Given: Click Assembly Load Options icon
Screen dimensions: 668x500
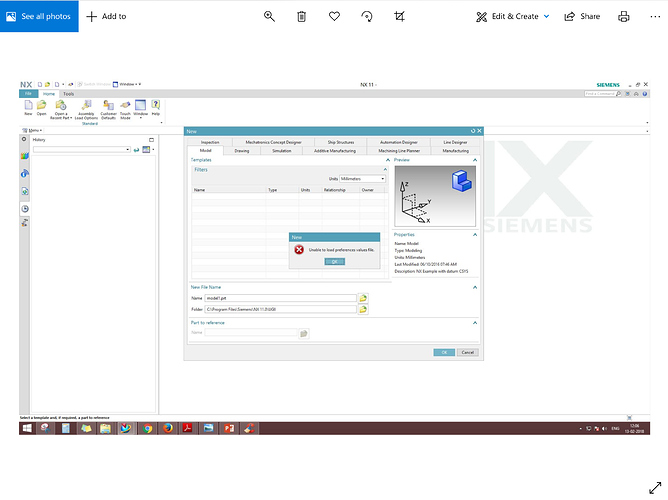Looking at the screenshot, I should click(x=86, y=110).
